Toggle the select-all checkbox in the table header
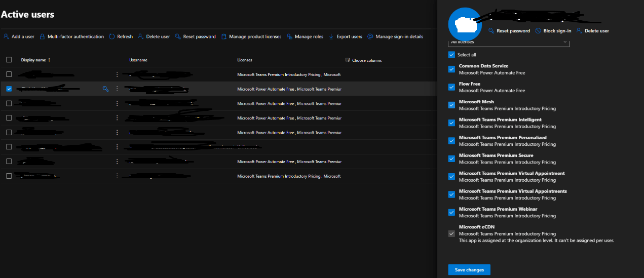 [9, 60]
